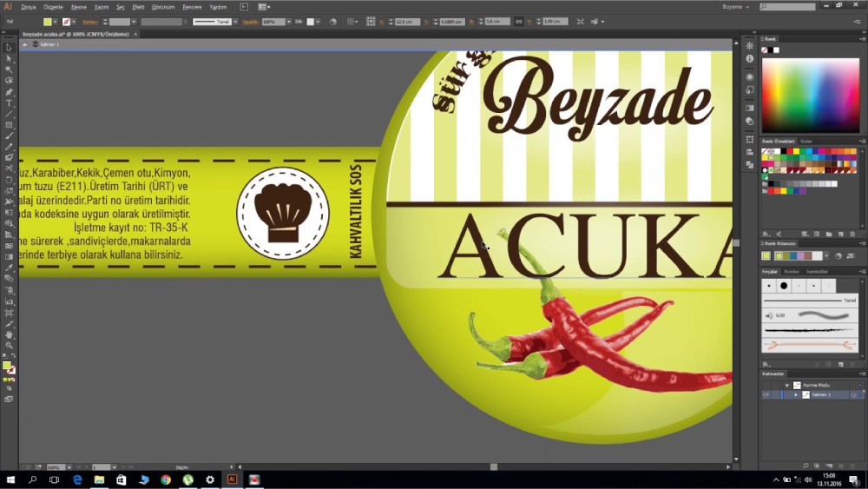The image size is (868, 489).
Task: Open stroke color dropdown in control bar
Action: click(x=74, y=22)
